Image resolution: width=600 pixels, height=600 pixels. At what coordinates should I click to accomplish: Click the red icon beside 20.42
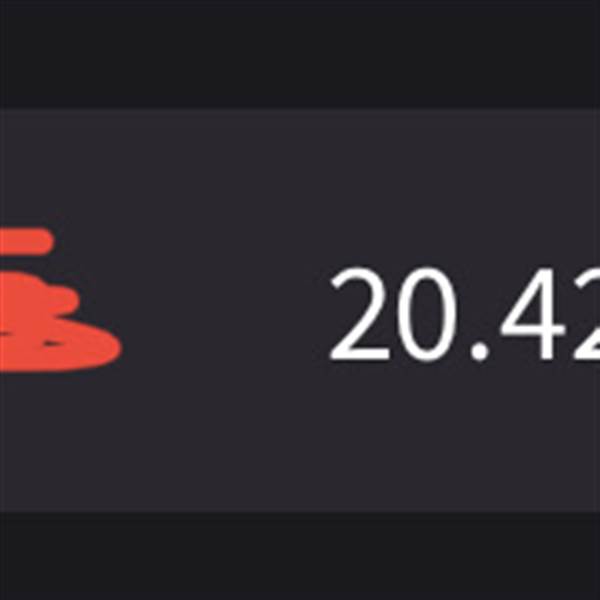coord(59,300)
